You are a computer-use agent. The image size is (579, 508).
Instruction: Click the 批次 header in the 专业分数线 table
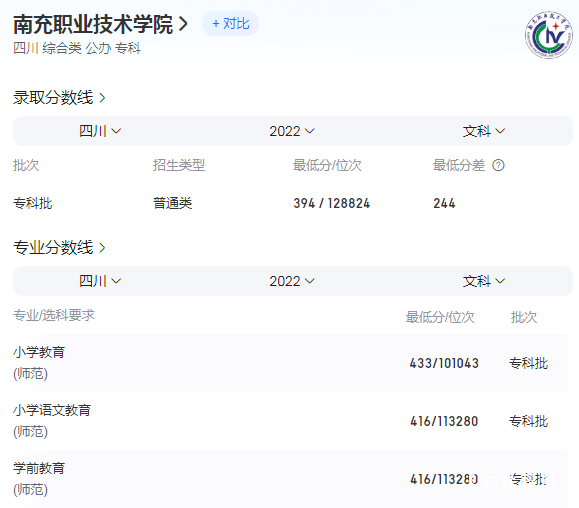pos(524,317)
